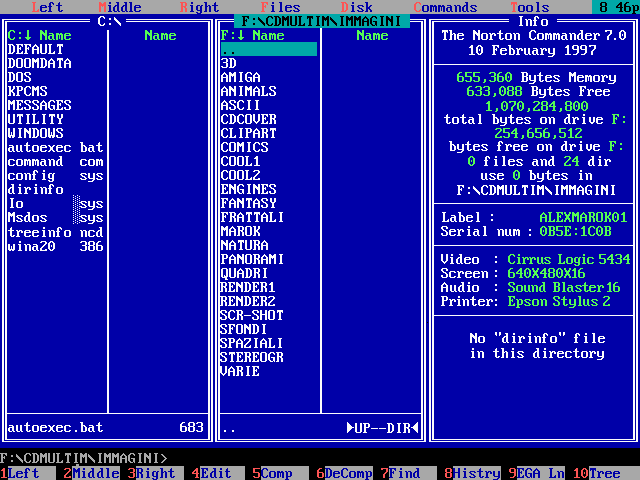Open the Disk menu
Image resolution: width=640 pixels, height=480 pixels.
pyautogui.click(x=357, y=7)
